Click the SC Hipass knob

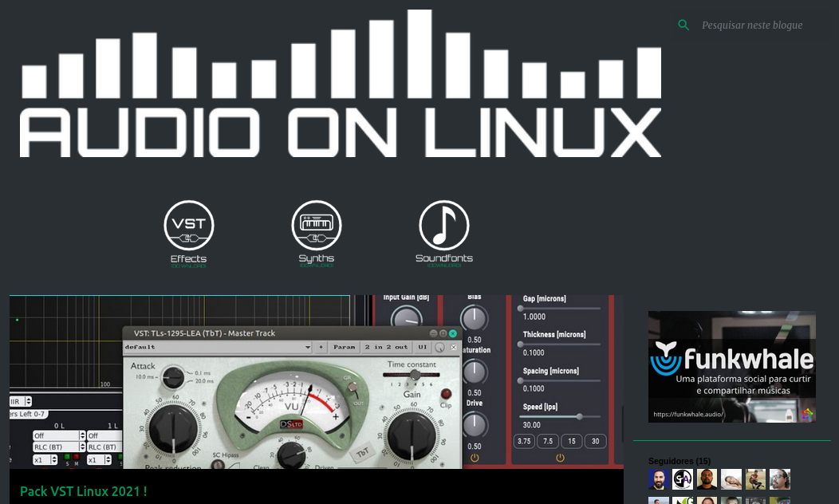tap(218, 464)
